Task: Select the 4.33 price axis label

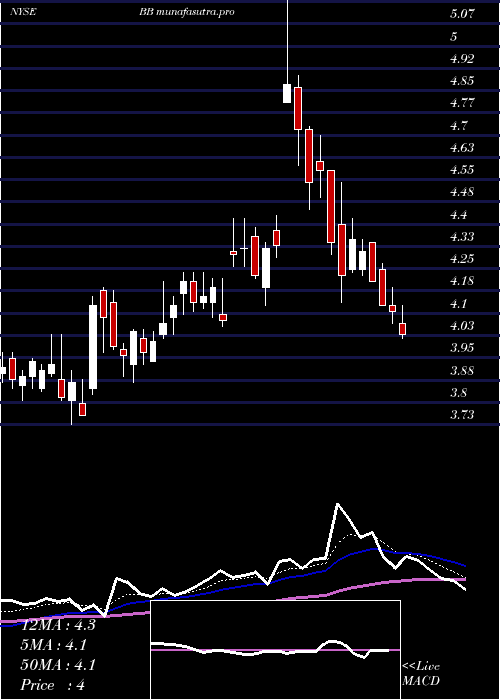Action: pyautogui.click(x=462, y=237)
